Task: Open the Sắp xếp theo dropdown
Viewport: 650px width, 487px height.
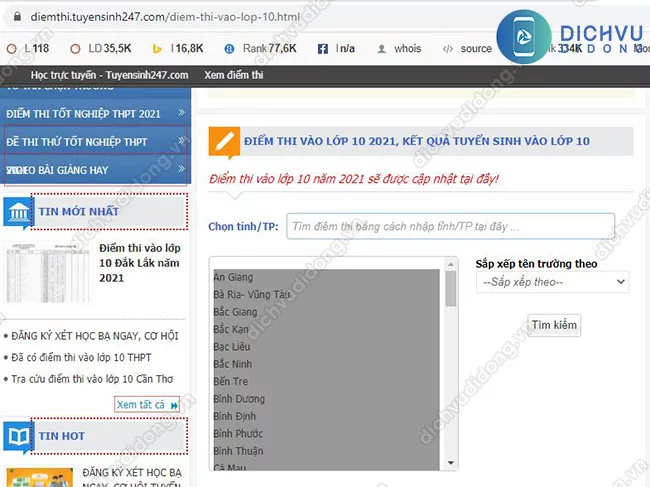Action: point(553,282)
